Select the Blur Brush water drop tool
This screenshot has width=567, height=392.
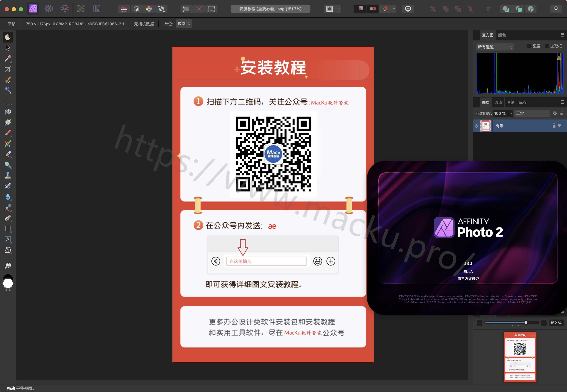[x=8, y=197]
